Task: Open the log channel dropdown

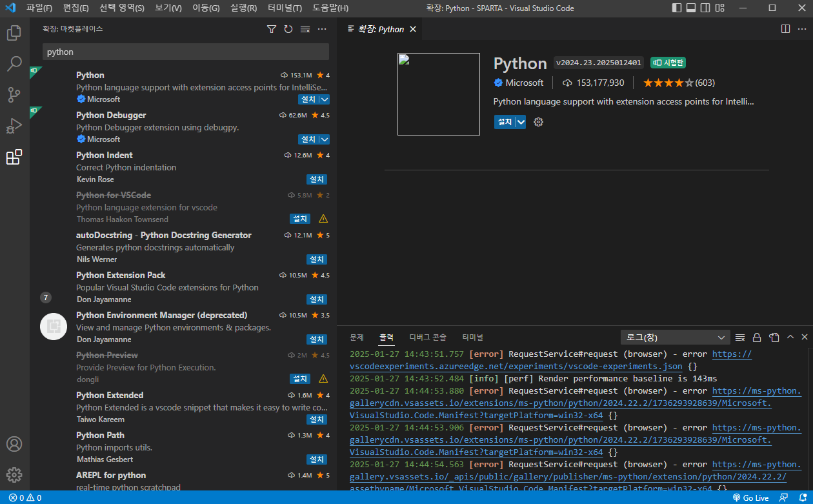Action: (675, 338)
